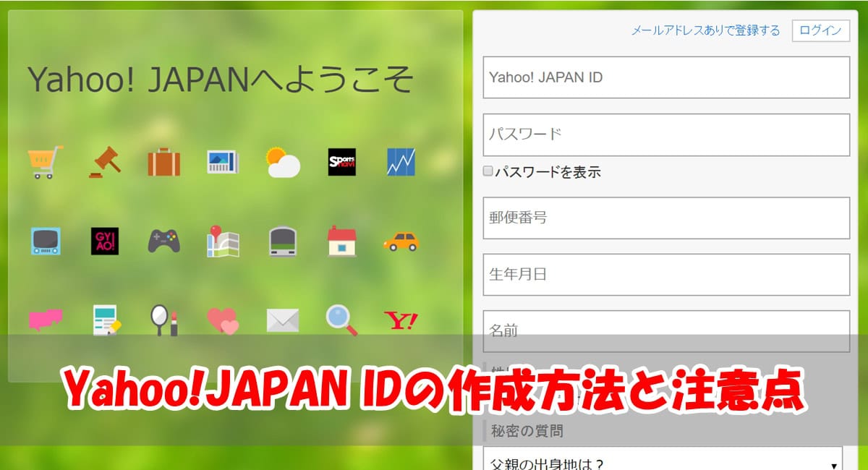Image resolution: width=868 pixels, height=470 pixels.
Task: Click メールアドレスありで登録する link
Action: [x=705, y=30]
